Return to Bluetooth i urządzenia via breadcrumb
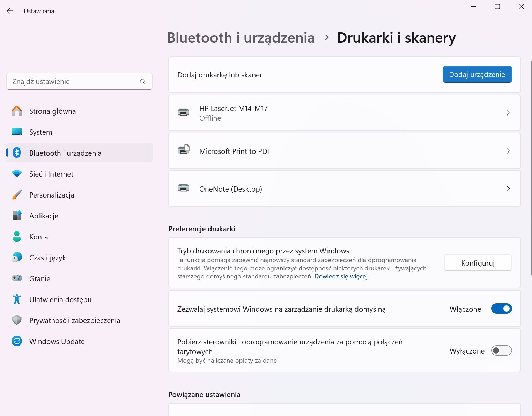 241,37
